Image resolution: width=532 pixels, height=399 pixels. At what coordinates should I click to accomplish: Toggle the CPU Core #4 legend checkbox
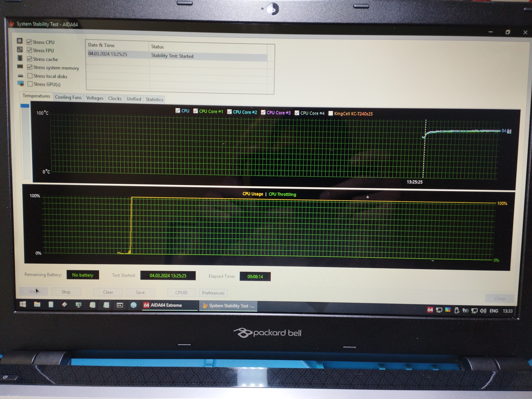point(297,113)
